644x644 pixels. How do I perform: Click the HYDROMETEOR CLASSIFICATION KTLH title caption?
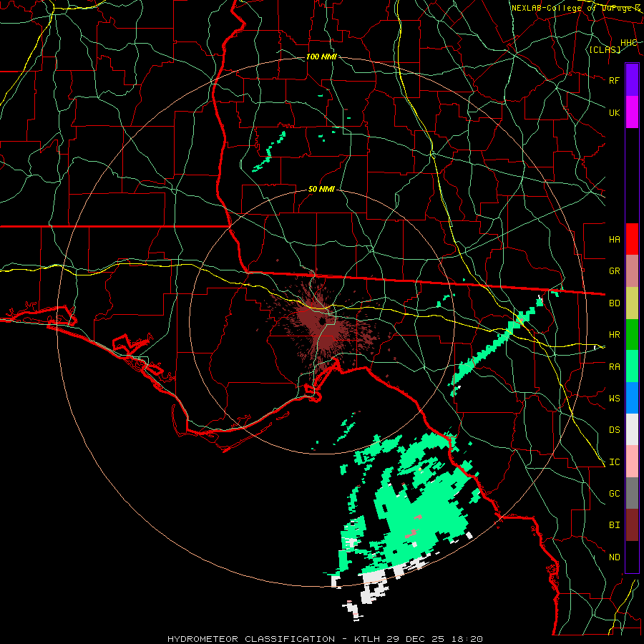click(325, 639)
